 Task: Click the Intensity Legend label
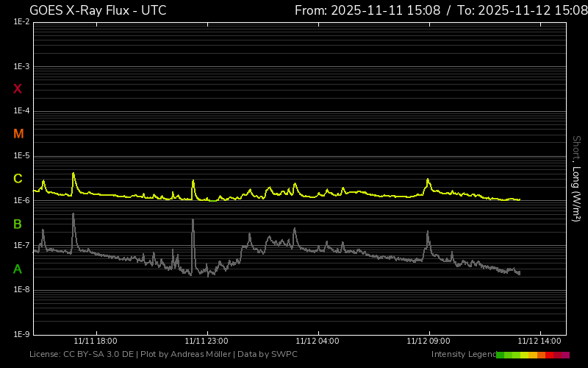point(462,355)
